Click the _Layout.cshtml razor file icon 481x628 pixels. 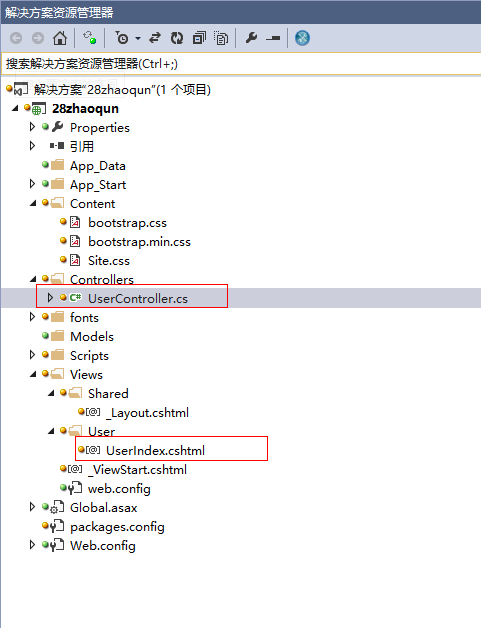click(93, 412)
